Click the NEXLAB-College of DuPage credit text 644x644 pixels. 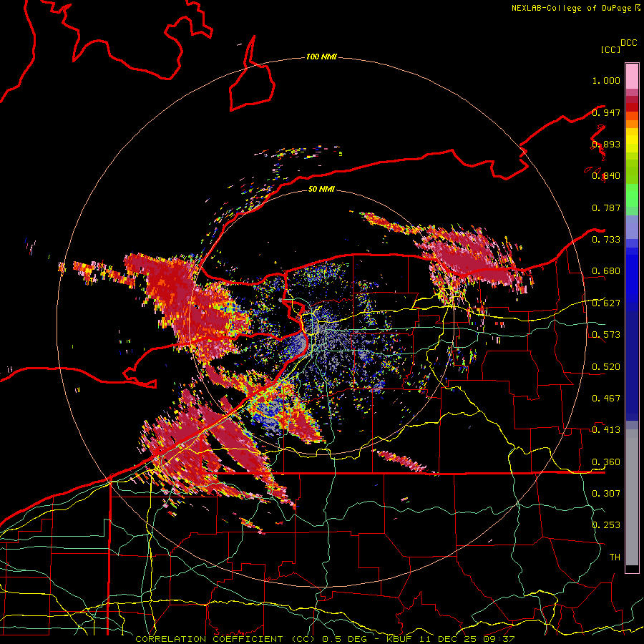coord(571,8)
